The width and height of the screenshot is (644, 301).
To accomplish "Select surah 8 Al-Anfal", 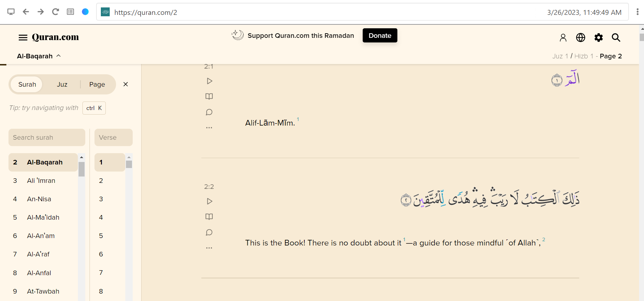I will click(43, 273).
